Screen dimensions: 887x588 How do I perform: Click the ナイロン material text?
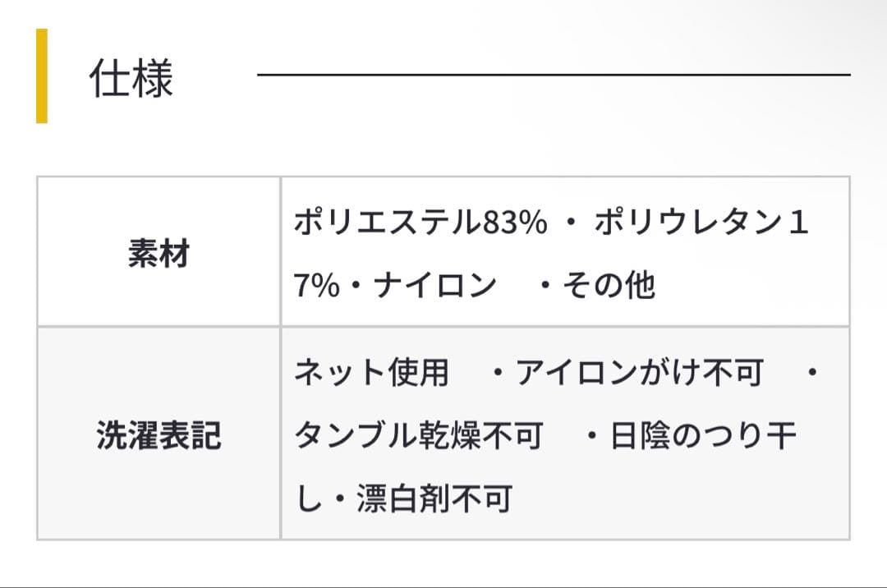[435, 285]
